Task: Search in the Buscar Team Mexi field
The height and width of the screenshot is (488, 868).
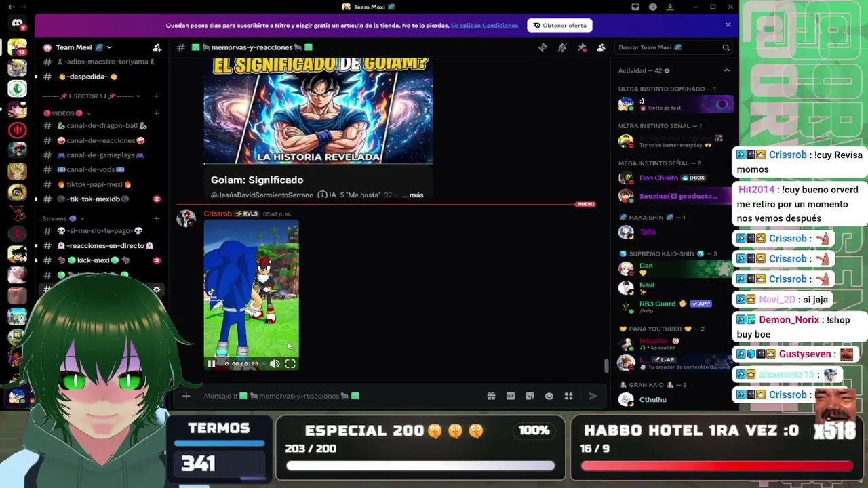Action: click(673, 47)
